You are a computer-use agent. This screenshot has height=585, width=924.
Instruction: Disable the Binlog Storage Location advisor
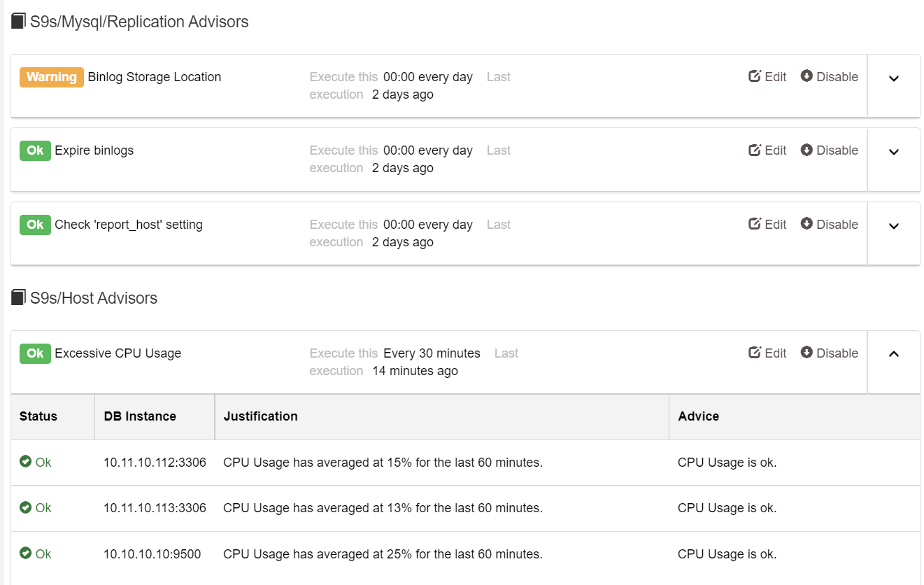(830, 77)
